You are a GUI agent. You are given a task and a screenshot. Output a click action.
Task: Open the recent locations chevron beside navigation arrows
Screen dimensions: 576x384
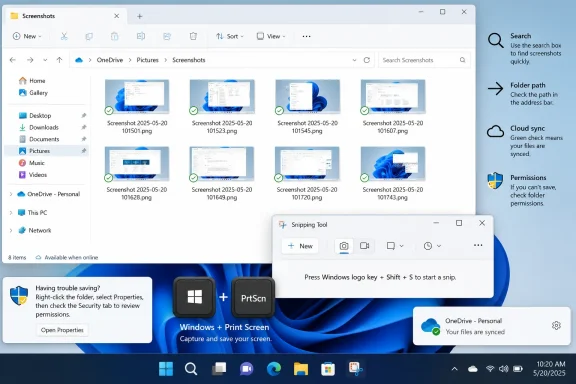coord(45,60)
